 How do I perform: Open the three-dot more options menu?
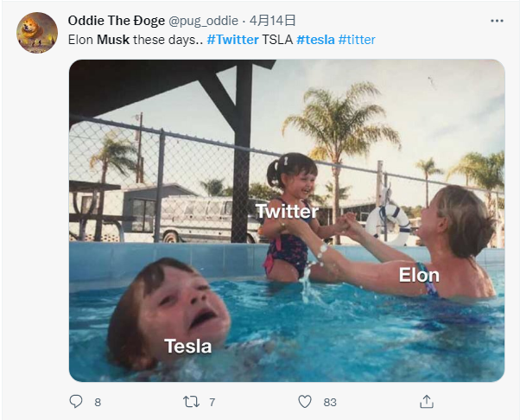(496, 20)
